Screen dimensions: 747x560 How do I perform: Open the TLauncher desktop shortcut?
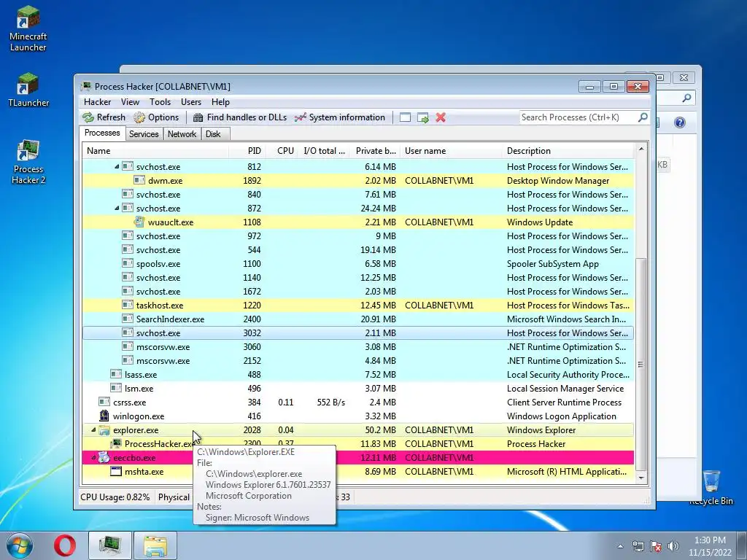pos(28,90)
